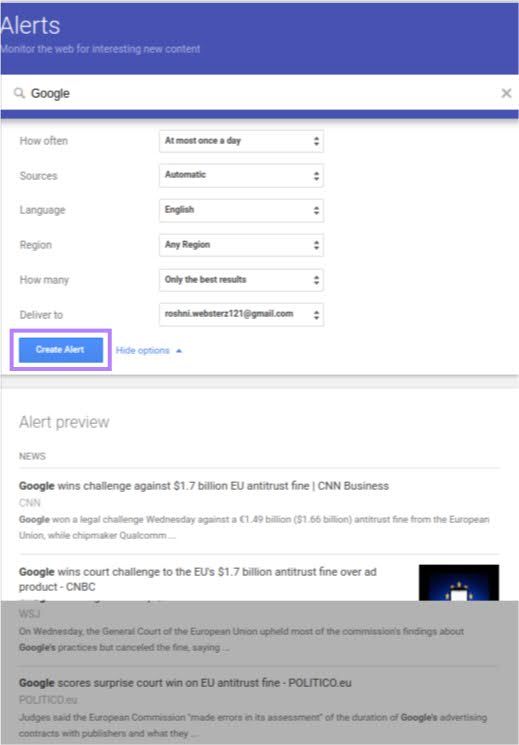
Task: Open the Sources dropdown set to Automatic
Action: click(241, 176)
